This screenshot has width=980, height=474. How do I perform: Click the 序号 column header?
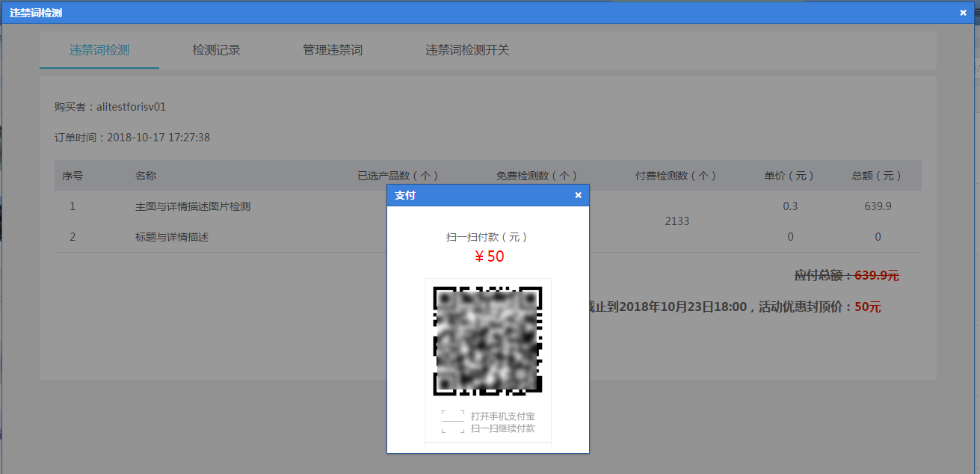click(73, 176)
